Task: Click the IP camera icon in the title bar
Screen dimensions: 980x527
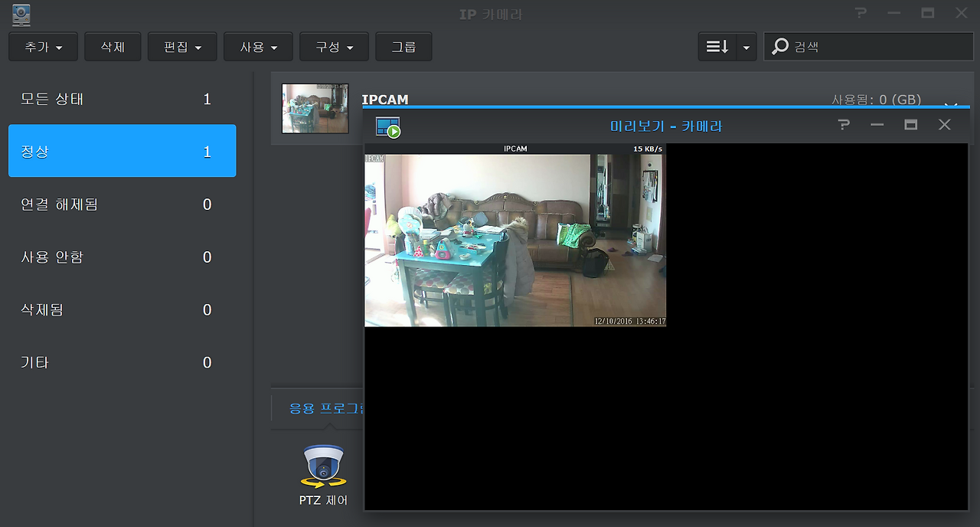Action: (20, 14)
